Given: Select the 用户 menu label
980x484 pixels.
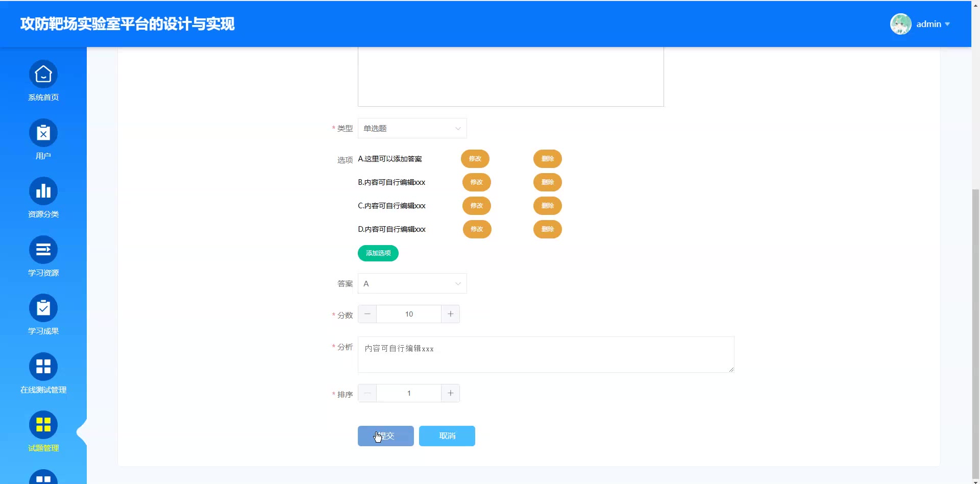Looking at the screenshot, I should point(43,156).
